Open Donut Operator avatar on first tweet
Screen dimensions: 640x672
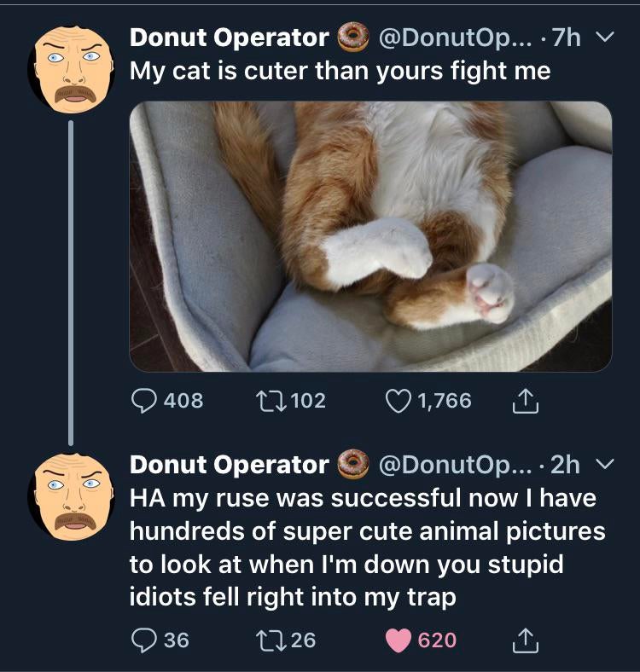point(70,69)
